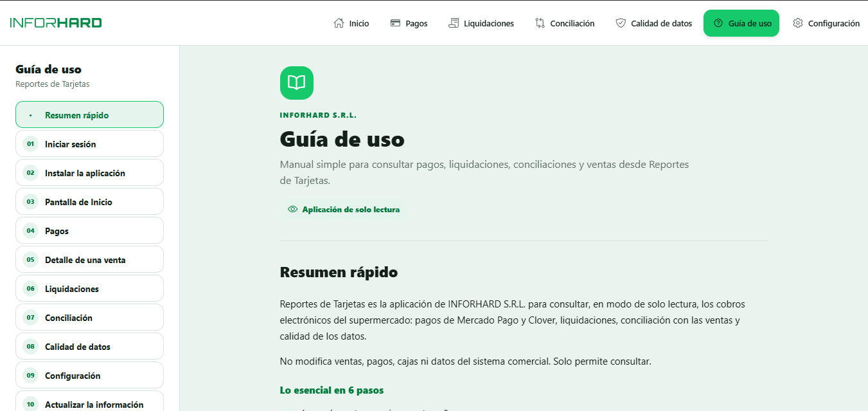Open the Iniciar sesión section
The width and height of the screenshot is (868, 411).
89,143
